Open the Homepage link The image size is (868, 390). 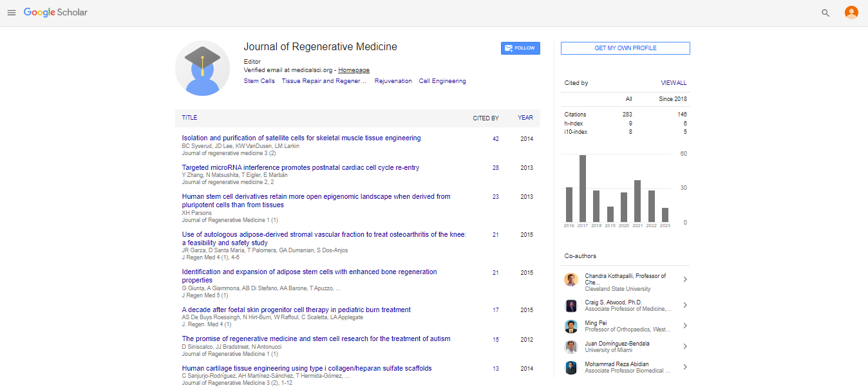[x=354, y=70]
